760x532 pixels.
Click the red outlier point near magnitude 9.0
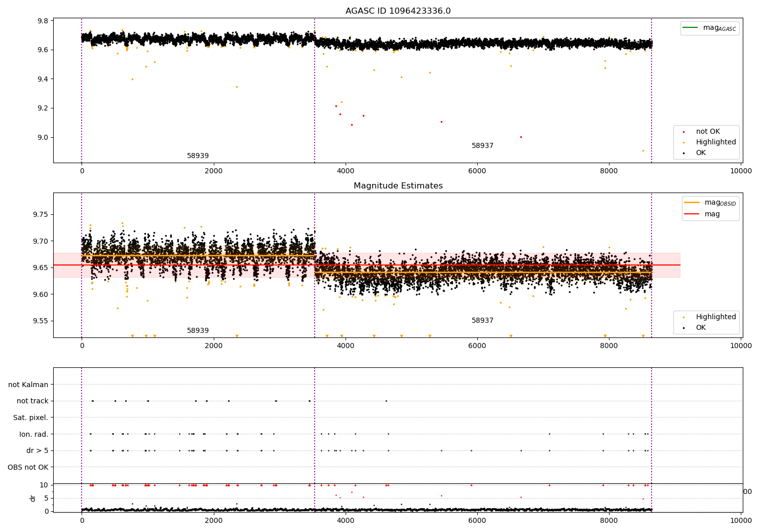click(521, 137)
